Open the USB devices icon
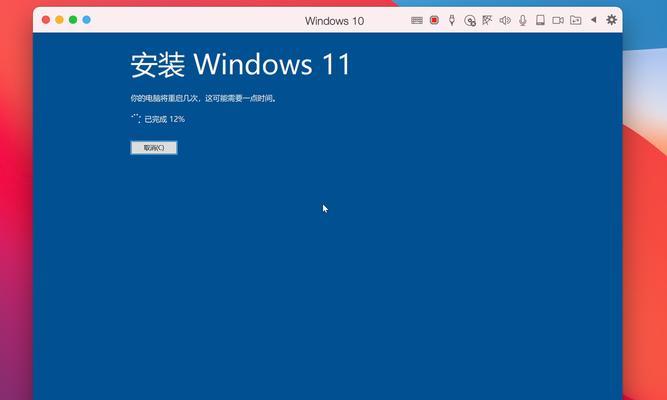Image resolution: width=667 pixels, height=400 pixels. 452,20
